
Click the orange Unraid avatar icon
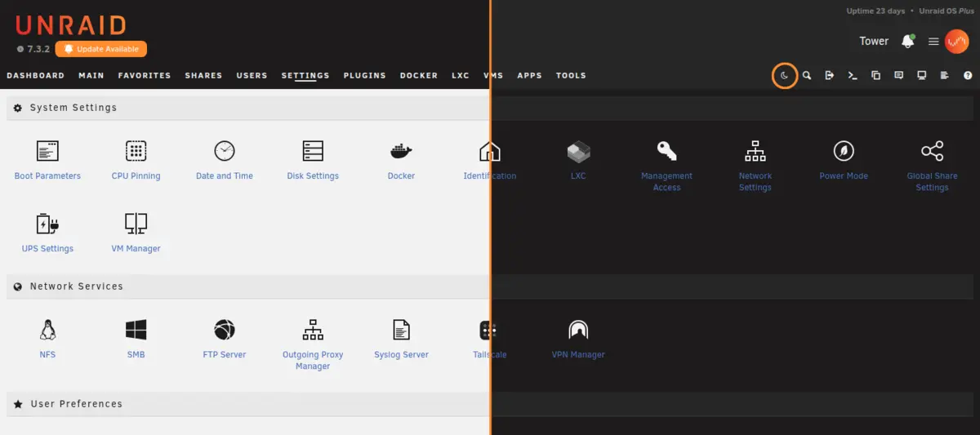coord(956,42)
